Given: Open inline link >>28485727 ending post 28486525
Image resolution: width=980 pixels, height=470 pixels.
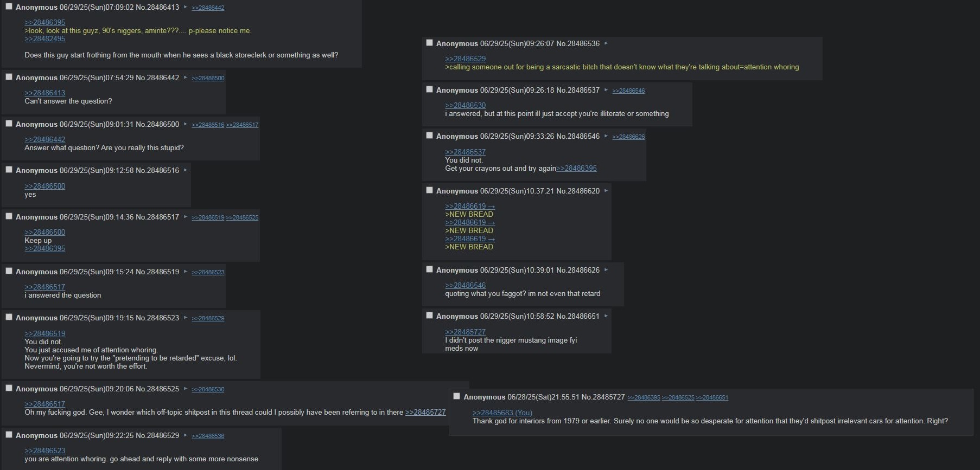Looking at the screenshot, I should pyautogui.click(x=425, y=412).
